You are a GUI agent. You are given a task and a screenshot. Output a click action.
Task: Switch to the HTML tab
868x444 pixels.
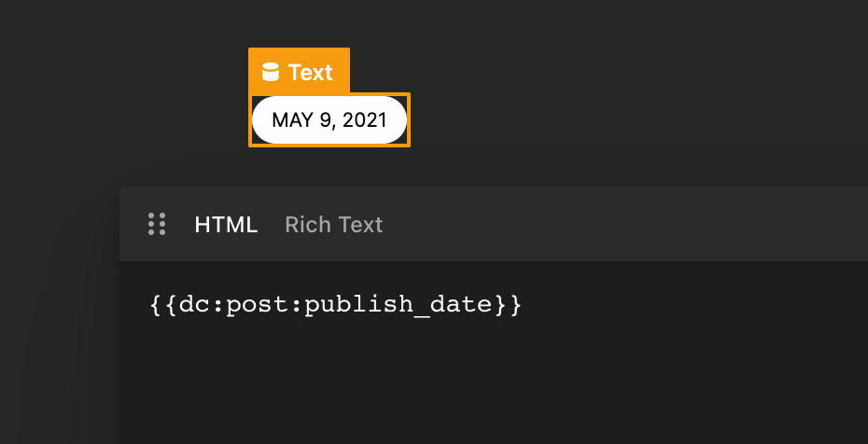pos(226,225)
